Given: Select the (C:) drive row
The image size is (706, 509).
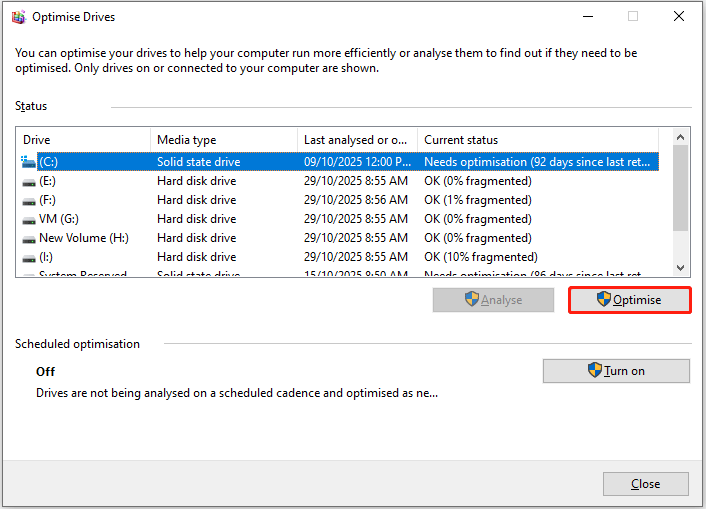Looking at the screenshot, I should [x=340, y=162].
